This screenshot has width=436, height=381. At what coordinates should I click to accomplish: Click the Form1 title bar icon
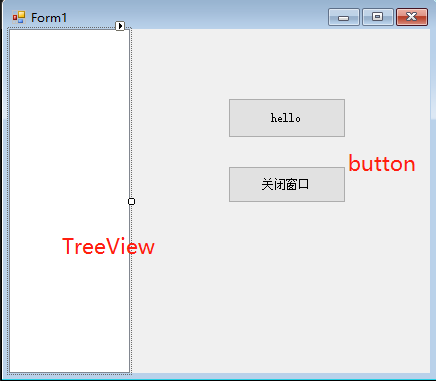pyautogui.click(x=19, y=17)
